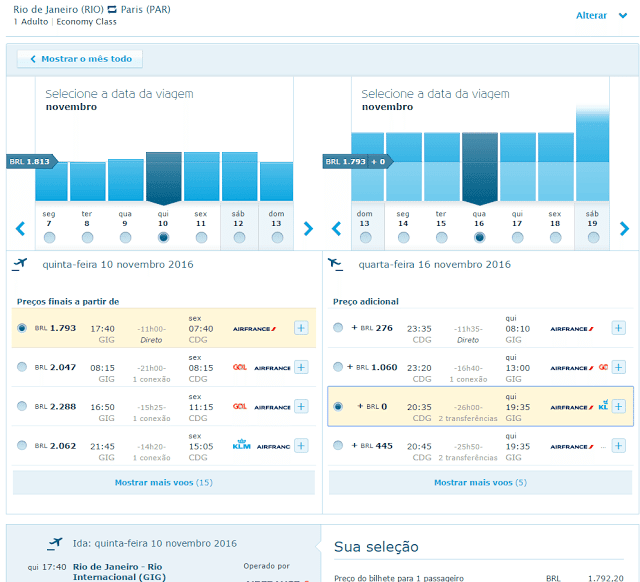Select the + BRL 1.060 return flight
Image resolution: width=640 pixels, height=582 pixels.
338,367
